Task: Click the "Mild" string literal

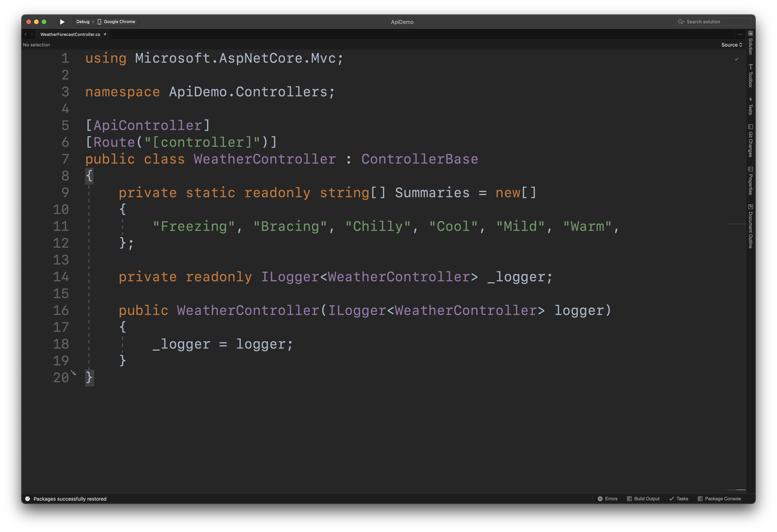Action: [520, 227]
